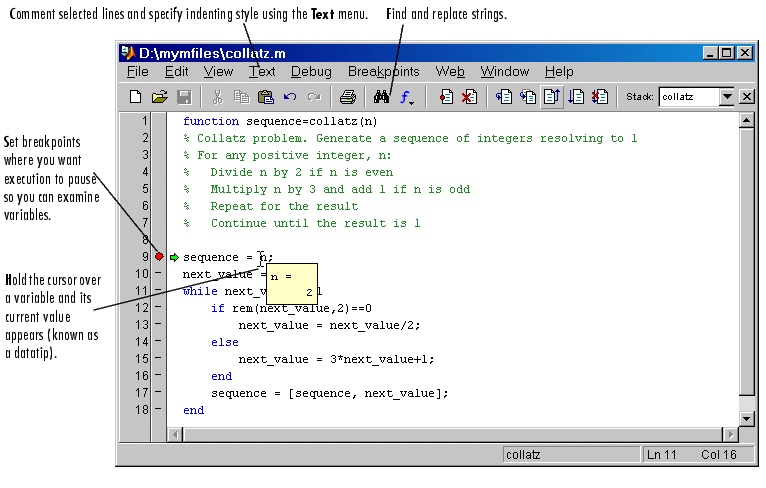Open a file using the folder icon

point(159,97)
